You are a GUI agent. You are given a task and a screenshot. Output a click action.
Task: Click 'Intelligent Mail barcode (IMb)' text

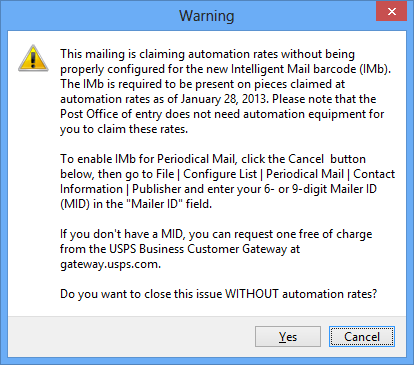[311, 69]
